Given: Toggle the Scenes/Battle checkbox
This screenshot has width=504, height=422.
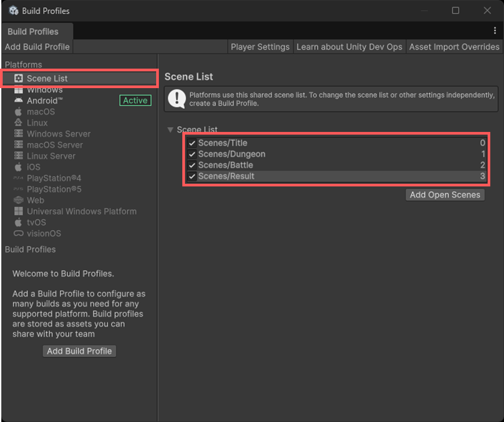Looking at the screenshot, I should (192, 165).
